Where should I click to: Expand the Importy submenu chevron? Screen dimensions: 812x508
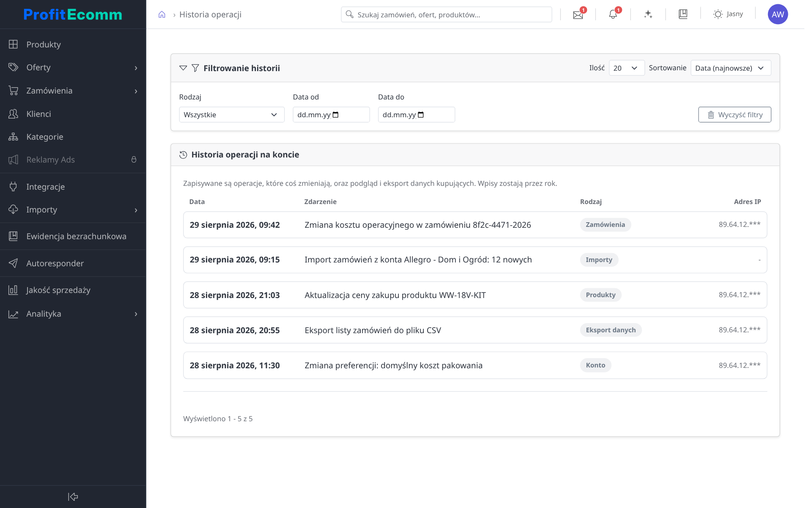pos(136,210)
